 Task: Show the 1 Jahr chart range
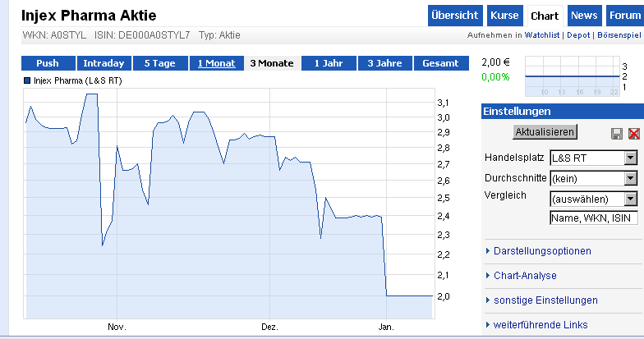(x=329, y=63)
